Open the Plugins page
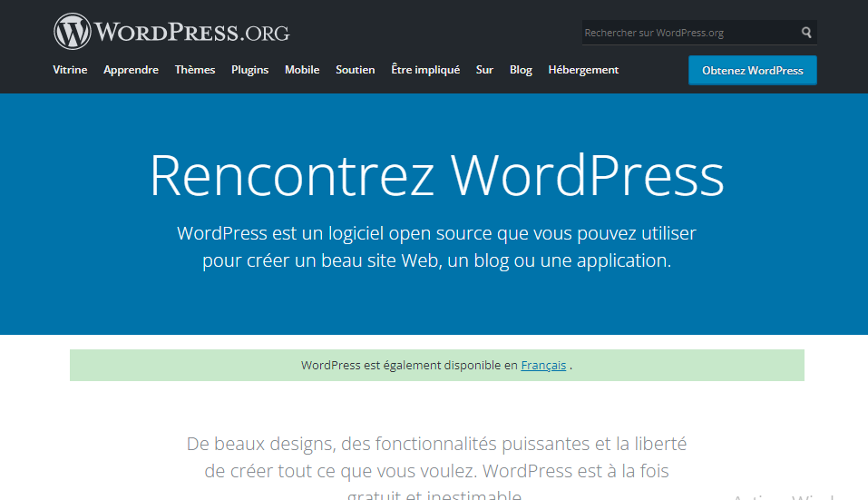 click(x=249, y=70)
